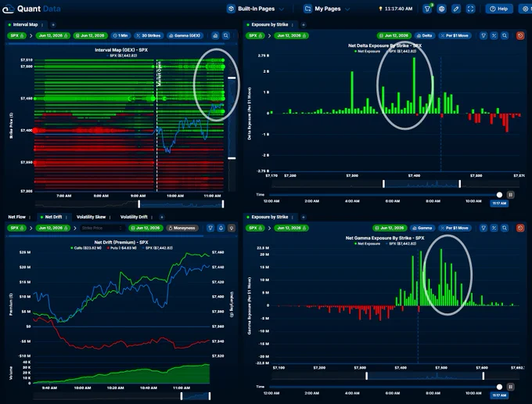Click percent icon in Gamma Exposure toolbar
Image resolution: width=532 pixels, height=404 pixels.
(494, 228)
